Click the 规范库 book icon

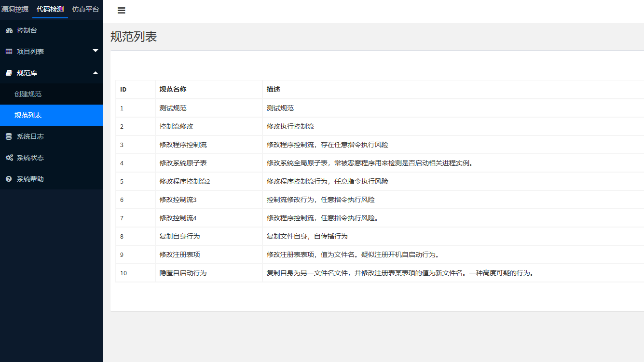click(x=9, y=73)
